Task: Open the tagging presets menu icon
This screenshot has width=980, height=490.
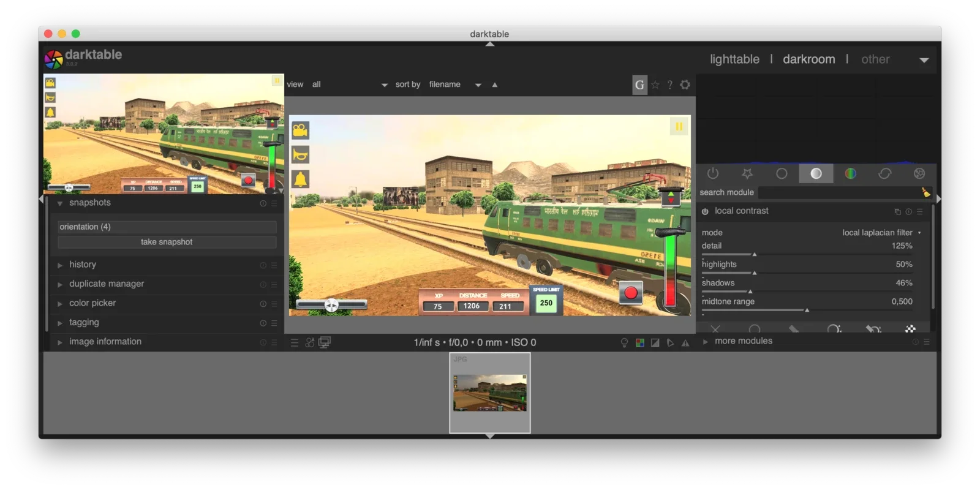Action: pos(274,323)
